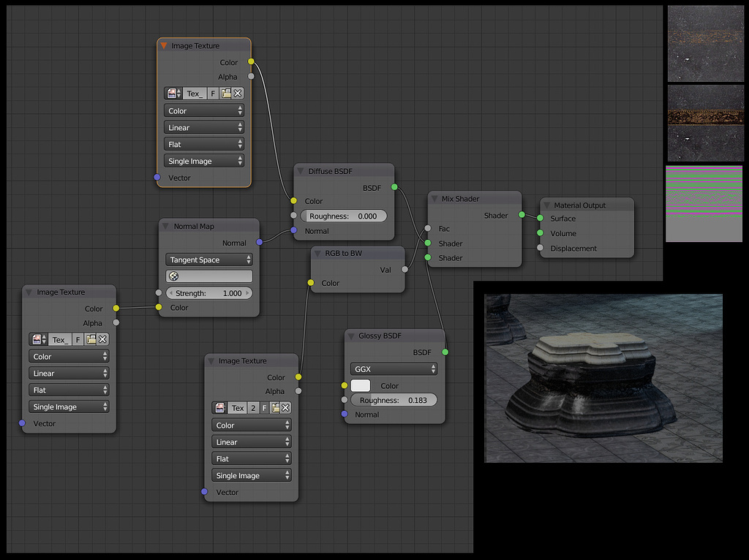Open Linear interpolation dropdown in selected Image Texture node

(204, 127)
